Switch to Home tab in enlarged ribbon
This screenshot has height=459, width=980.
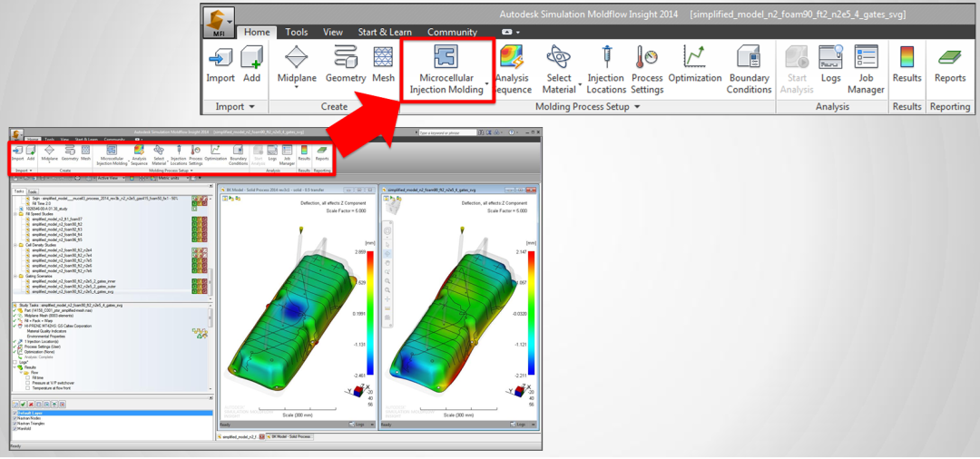click(257, 32)
